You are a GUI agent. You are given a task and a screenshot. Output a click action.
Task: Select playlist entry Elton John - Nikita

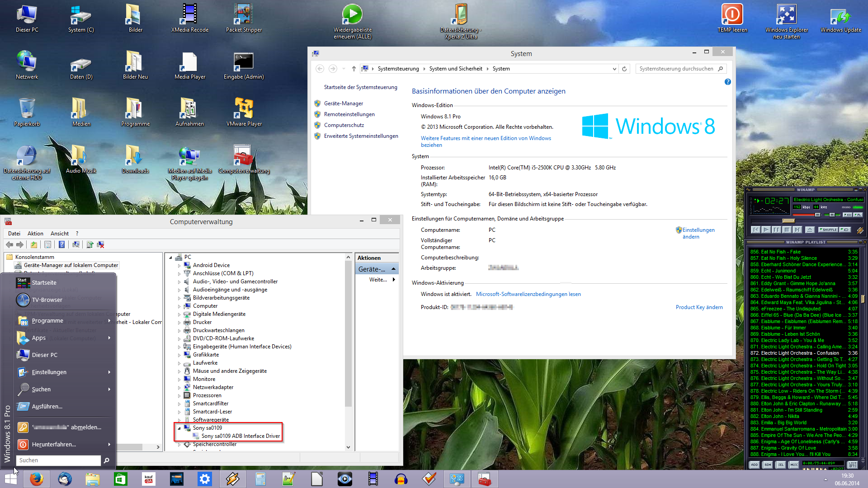point(803,417)
